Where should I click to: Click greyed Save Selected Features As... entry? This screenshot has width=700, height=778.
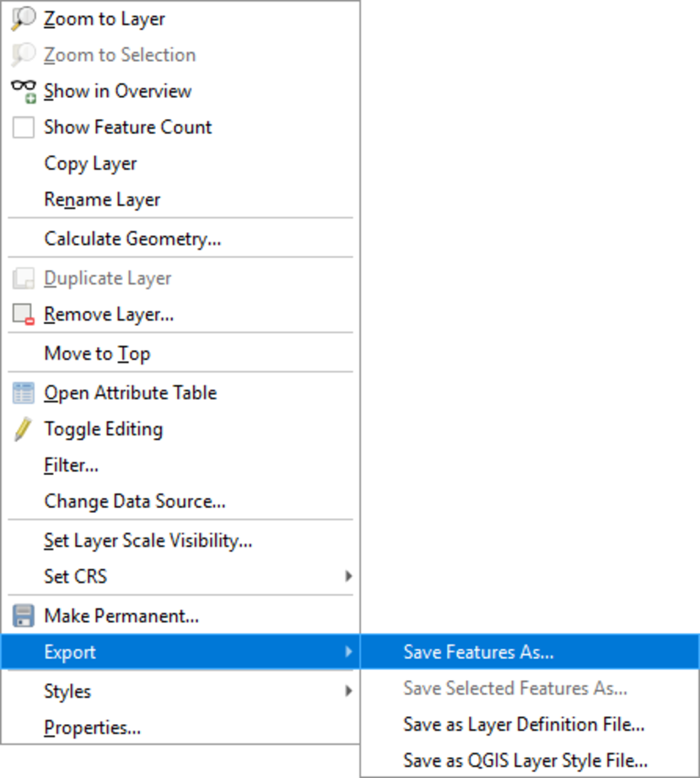click(x=530, y=689)
